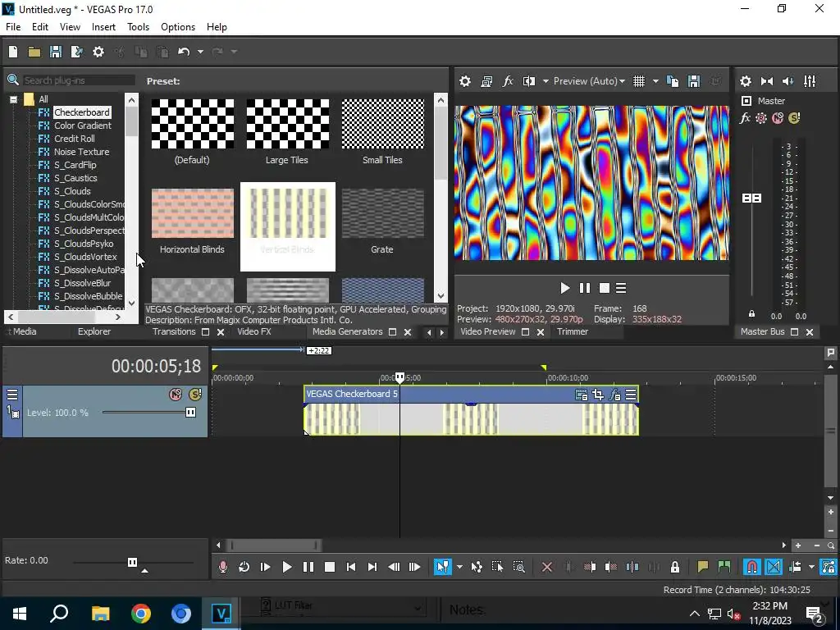Switch to the Video FX tab
The height and width of the screenshot is (630, 840).
[254, 331]
